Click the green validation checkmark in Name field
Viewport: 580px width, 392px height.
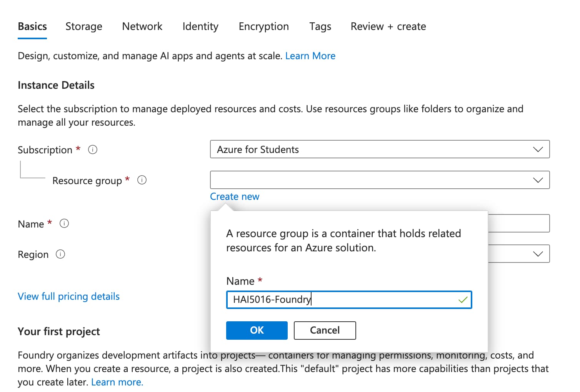pyautogui.click(x=462, y=300)
